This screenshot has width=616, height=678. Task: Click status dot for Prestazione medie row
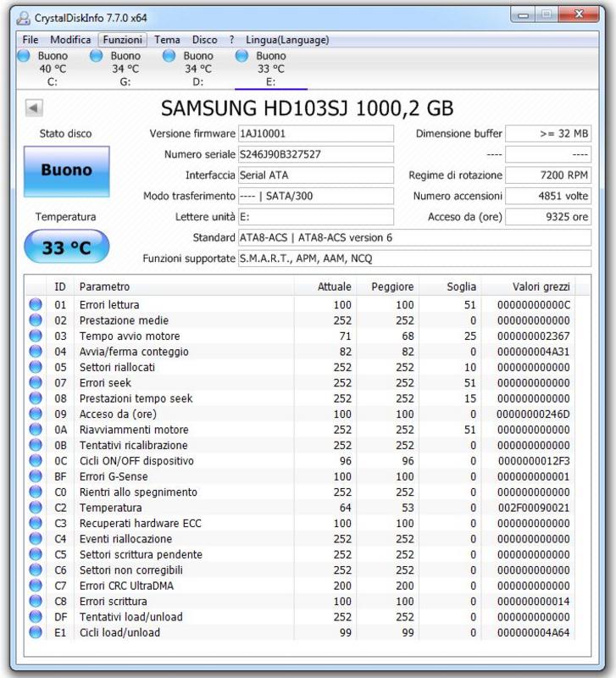point(36,320)
